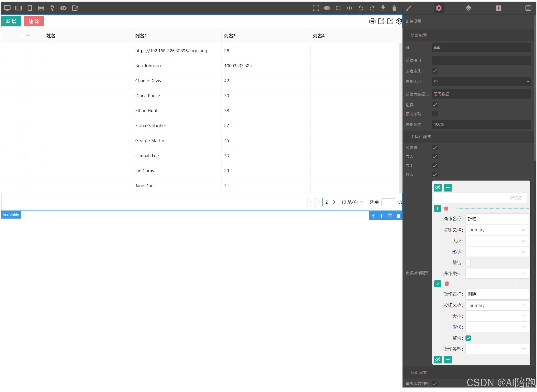The height and width of the screenshot is (392, 537).
Task: Click the download icon in top toolbar
Action: click(x=383, y=8)
